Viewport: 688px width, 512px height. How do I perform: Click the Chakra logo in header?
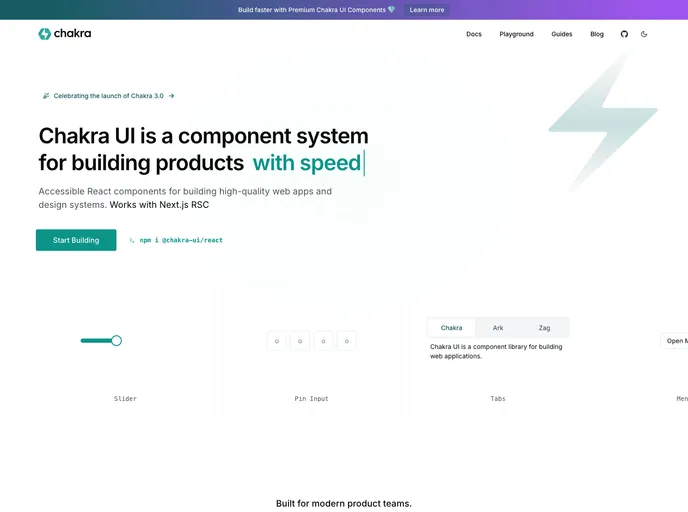pos(65,34)
